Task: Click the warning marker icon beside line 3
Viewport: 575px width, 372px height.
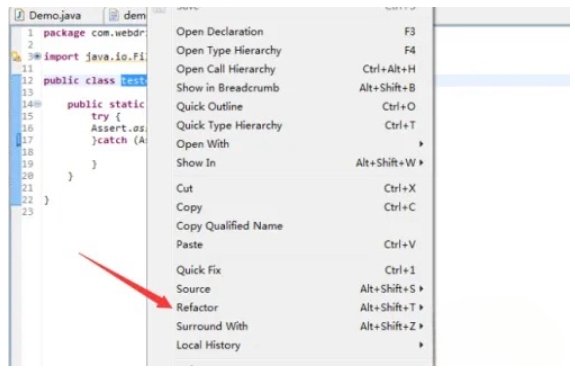Action: click(x=16, y=56)
